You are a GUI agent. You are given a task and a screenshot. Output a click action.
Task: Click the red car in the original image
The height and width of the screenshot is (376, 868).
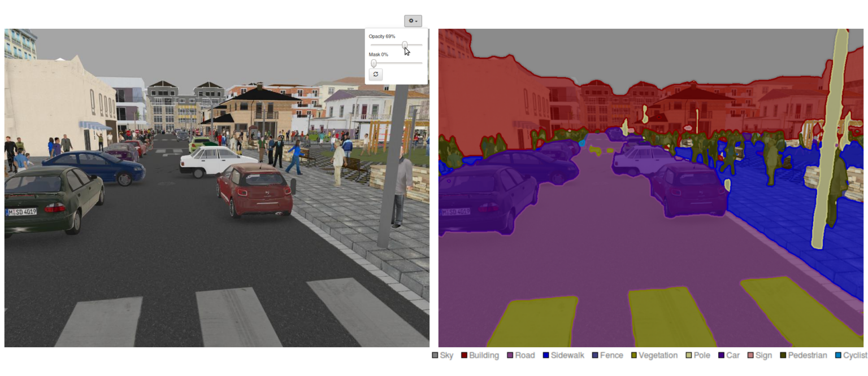pos(254,189)
